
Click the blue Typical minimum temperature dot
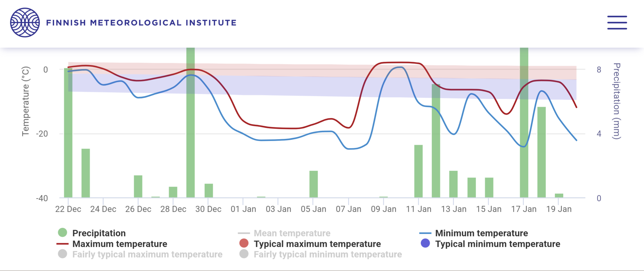click(425, 243)
